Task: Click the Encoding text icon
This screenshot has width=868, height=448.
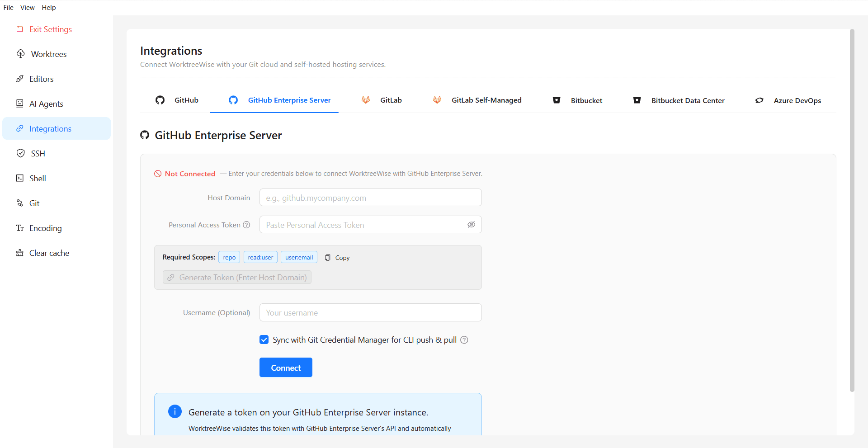Action: [20, 228]
